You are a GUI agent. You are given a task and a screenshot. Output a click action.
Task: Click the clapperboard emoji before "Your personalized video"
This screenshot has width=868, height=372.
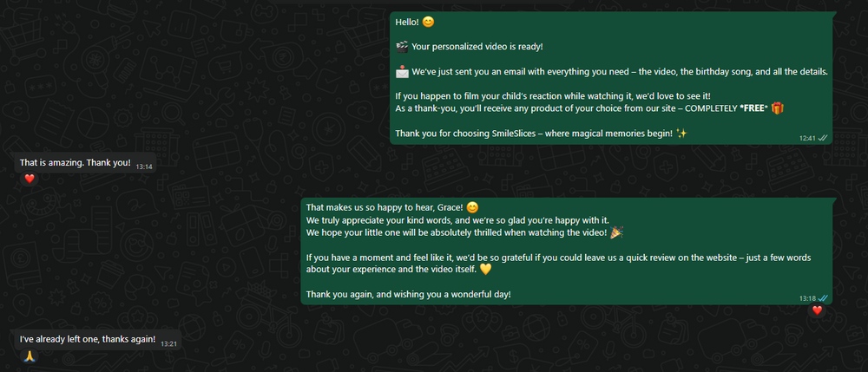coord(402,47)
